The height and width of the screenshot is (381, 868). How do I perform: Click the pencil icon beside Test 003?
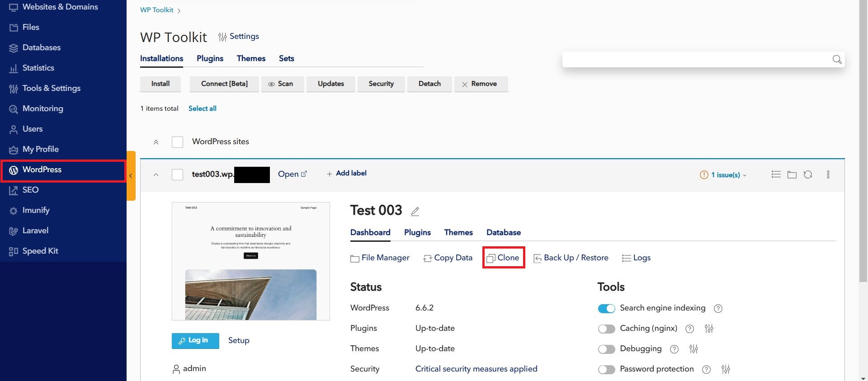(415, 211)
